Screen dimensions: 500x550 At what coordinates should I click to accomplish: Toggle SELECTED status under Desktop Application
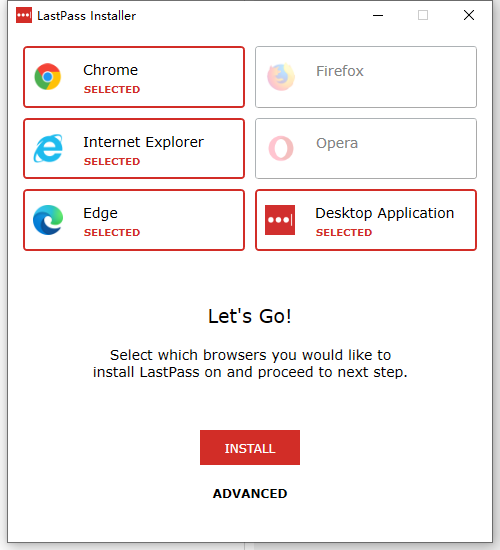point(344,232)
